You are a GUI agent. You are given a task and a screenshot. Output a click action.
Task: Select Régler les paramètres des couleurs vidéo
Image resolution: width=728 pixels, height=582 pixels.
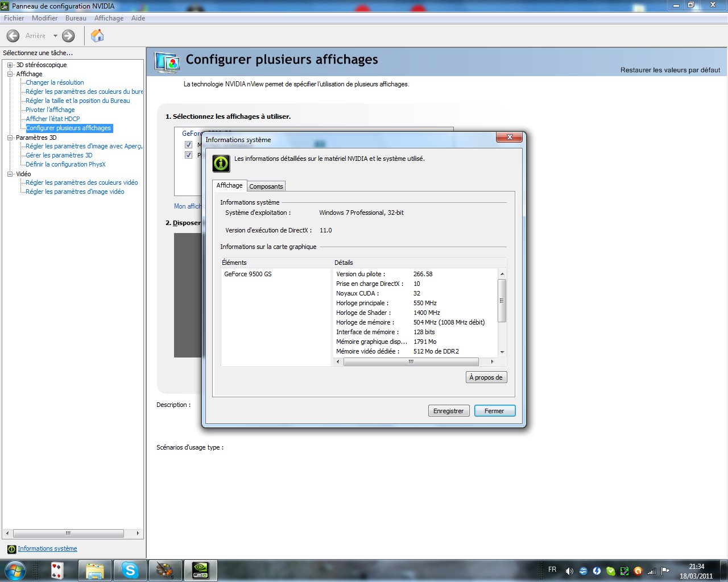[82, 182]
